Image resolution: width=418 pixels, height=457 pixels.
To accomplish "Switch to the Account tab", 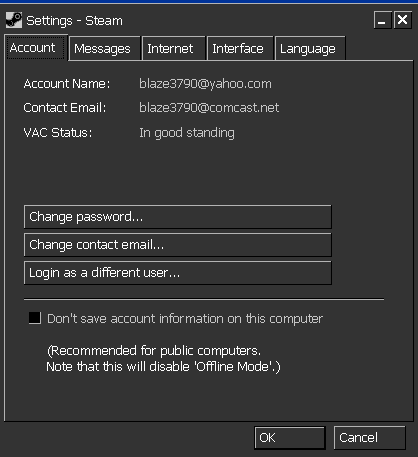I will (x=35, y=48).
